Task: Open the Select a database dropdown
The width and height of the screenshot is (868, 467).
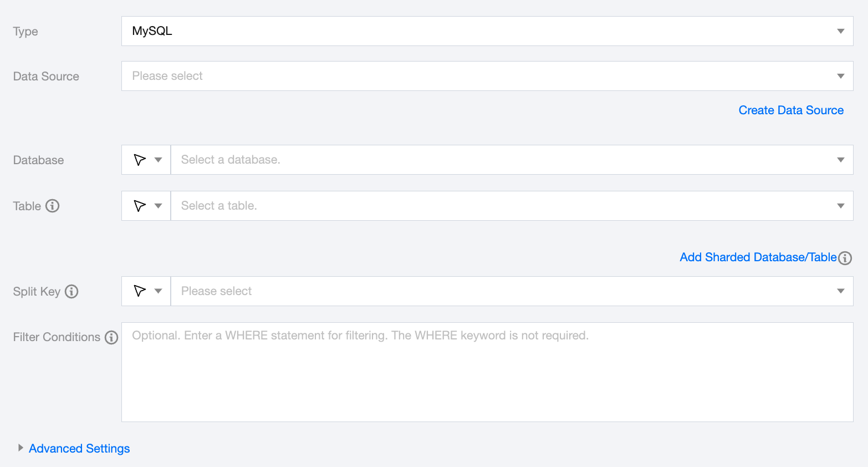Action: click(x=511, y=160)
